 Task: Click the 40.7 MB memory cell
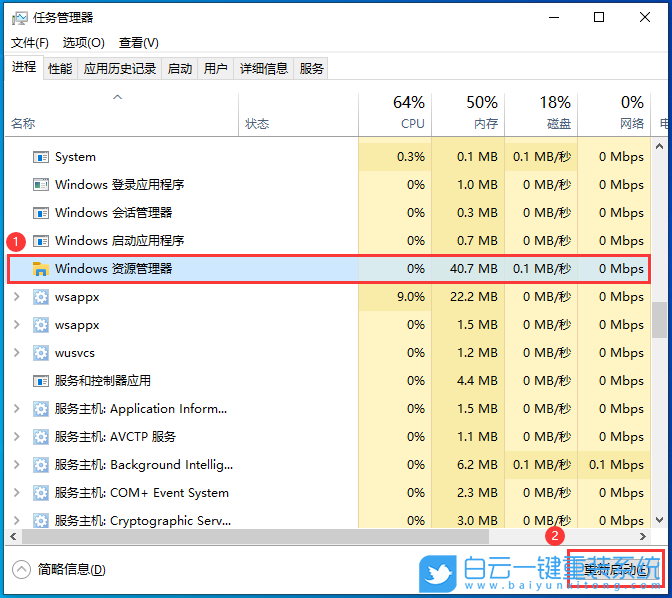coord(468,269)
